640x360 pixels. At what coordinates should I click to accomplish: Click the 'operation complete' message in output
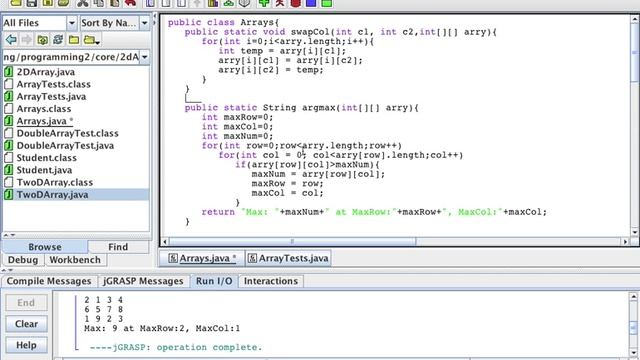[176, 347]
